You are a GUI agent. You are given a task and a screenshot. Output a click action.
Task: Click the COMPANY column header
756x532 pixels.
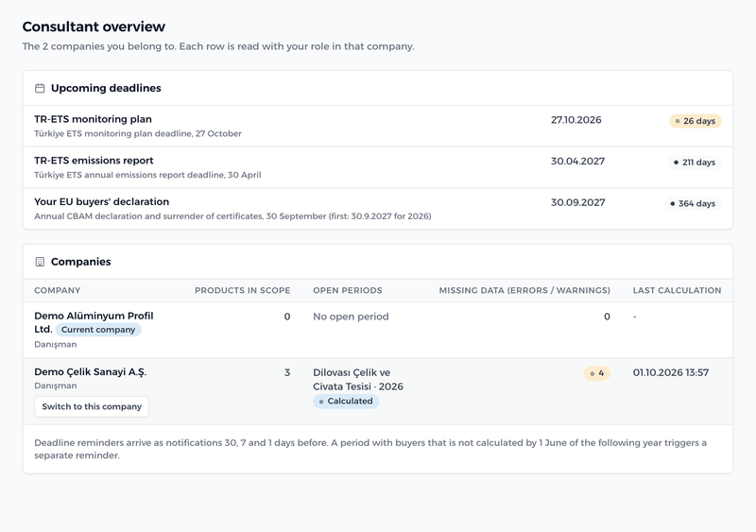pos(58,290)
